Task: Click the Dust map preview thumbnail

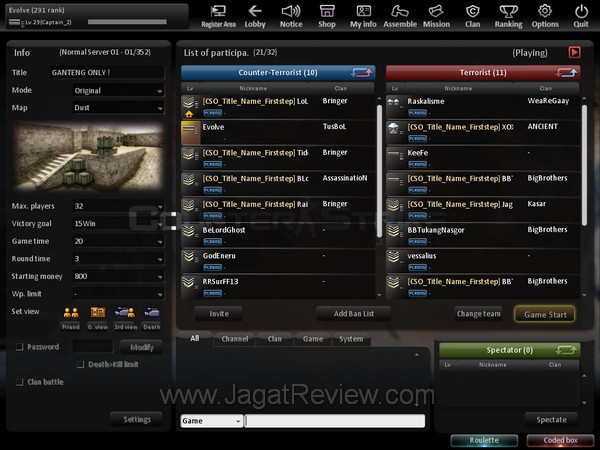Action: point(89,157)
